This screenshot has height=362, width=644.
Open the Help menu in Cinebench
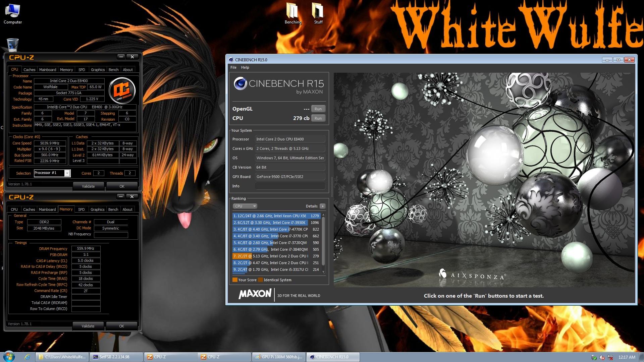pos(245,67)
